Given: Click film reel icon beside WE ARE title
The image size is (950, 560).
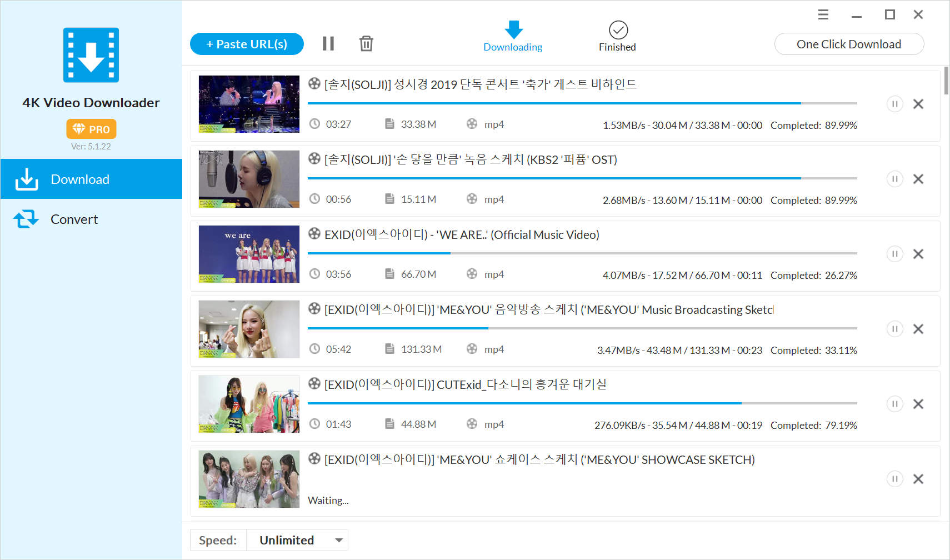Looking at the screenshot, I should 314,233.
